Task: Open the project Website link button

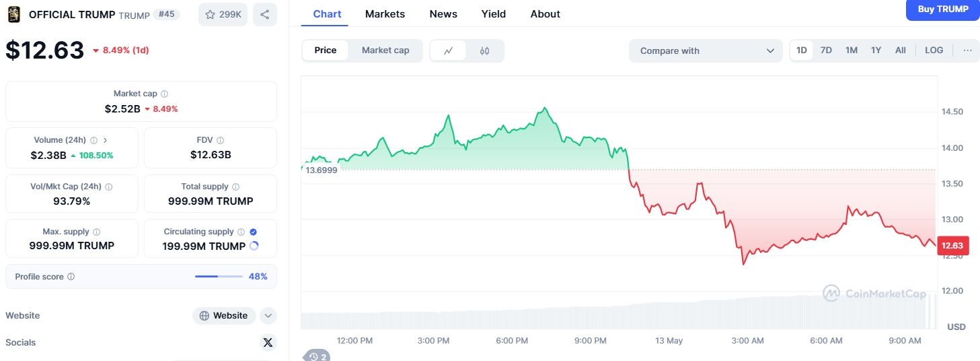Action: [224, 315]
